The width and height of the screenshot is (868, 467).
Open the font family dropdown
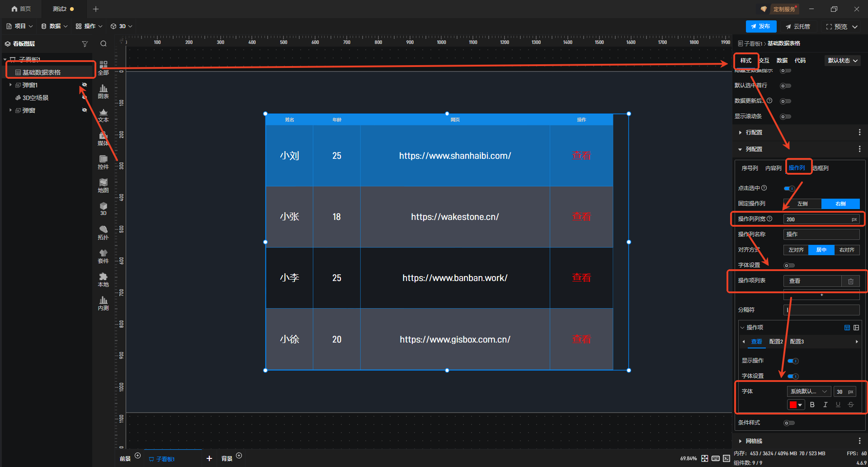808,391
